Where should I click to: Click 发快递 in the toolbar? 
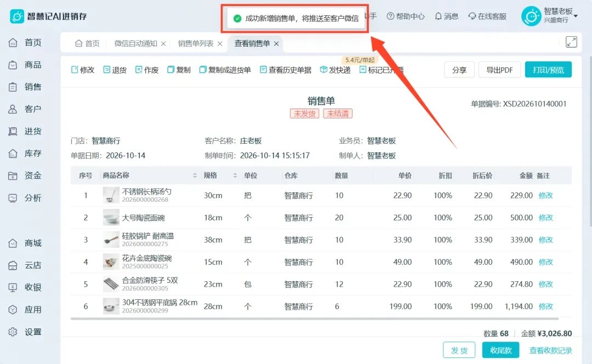335,70
